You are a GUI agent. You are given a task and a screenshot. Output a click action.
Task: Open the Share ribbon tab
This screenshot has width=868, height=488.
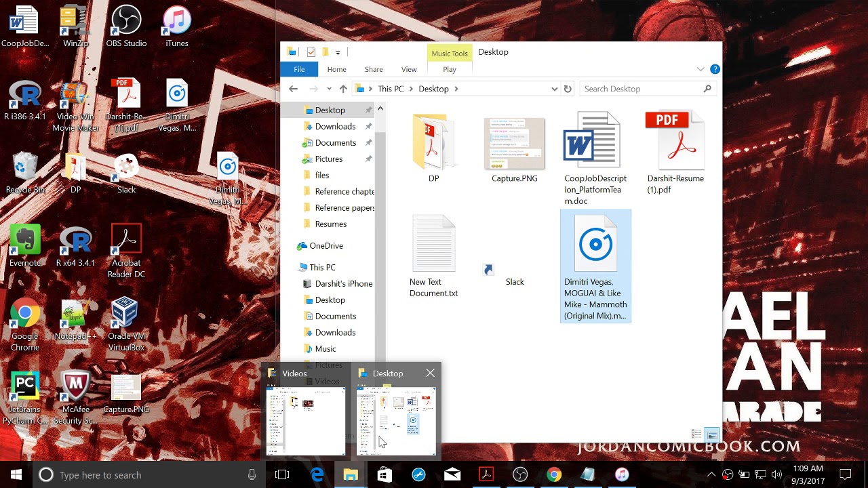(x=374, y=69)
